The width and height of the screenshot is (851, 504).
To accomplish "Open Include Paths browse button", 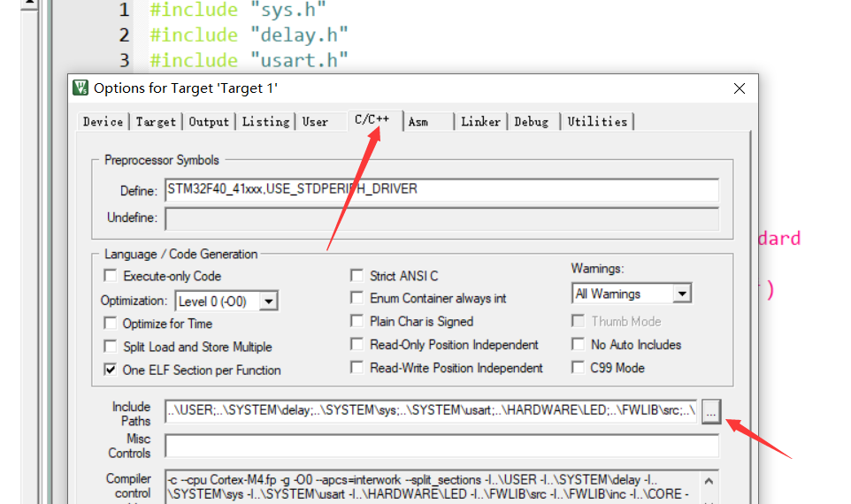I will click(711, 411).
